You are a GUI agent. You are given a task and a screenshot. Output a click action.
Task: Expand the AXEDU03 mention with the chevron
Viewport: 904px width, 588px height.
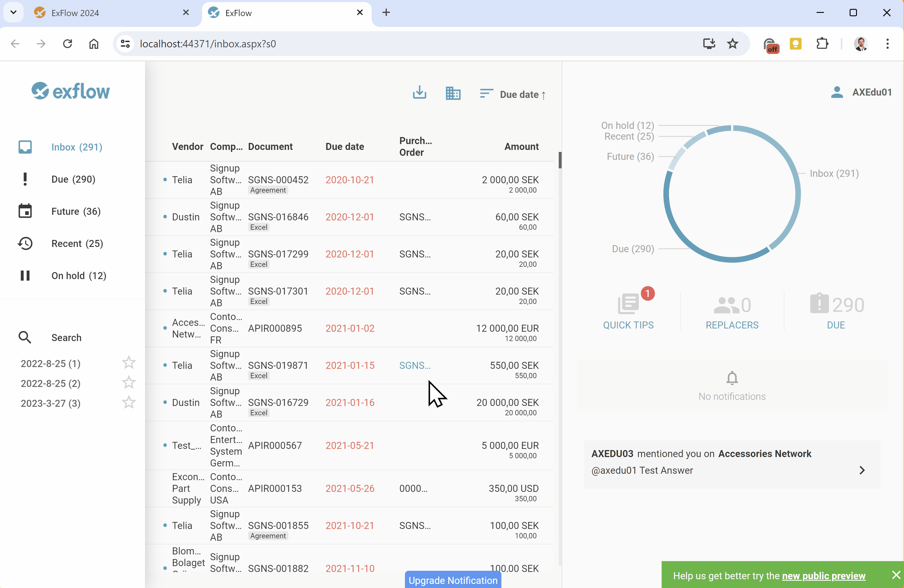(x=862, y=470)
